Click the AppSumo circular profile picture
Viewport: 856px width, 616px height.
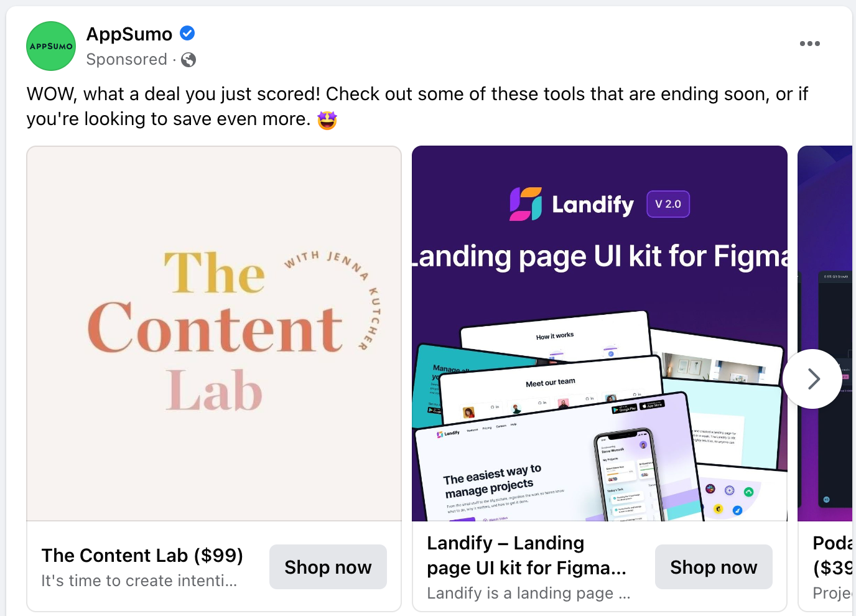[50, 45]
